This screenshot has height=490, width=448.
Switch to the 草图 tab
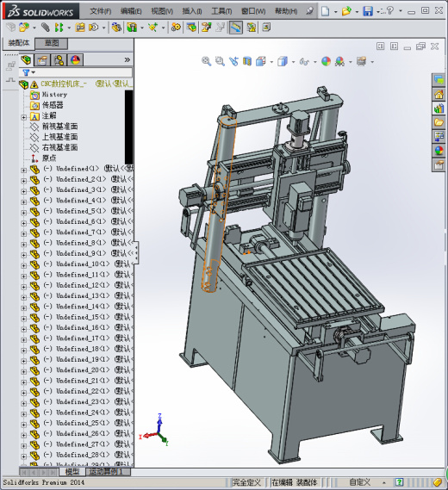(x=52, y=43)
